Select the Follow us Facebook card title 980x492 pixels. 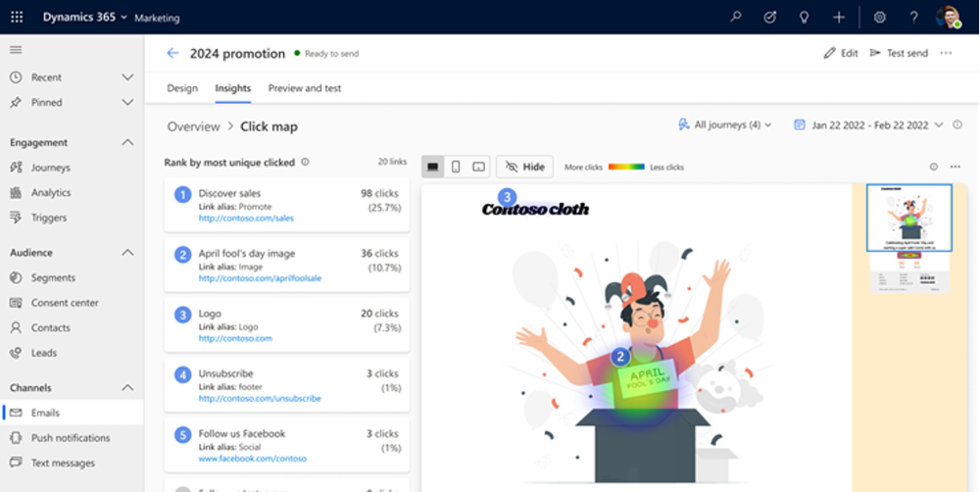click(242, 433)
